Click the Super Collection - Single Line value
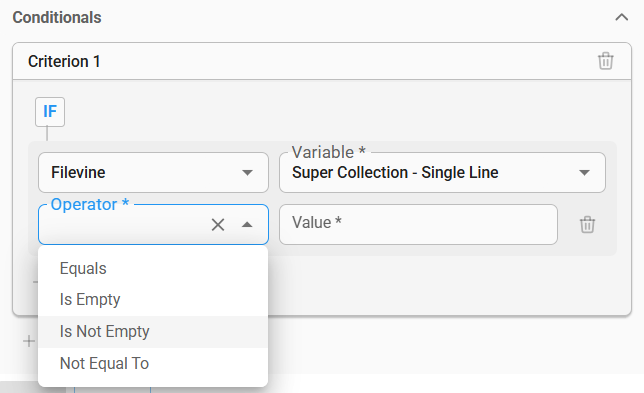Image resolution: width=644 pixels, height=393 pixels. coord(395,172)
